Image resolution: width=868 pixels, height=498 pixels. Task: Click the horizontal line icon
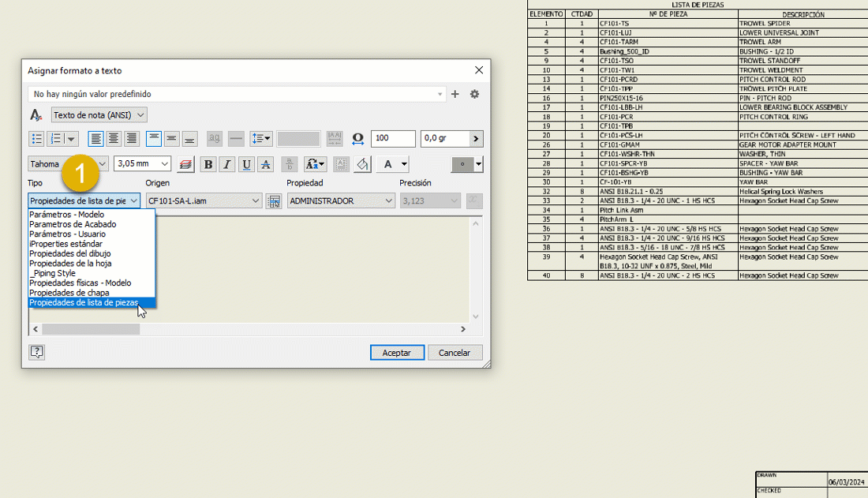click(236, 138)
